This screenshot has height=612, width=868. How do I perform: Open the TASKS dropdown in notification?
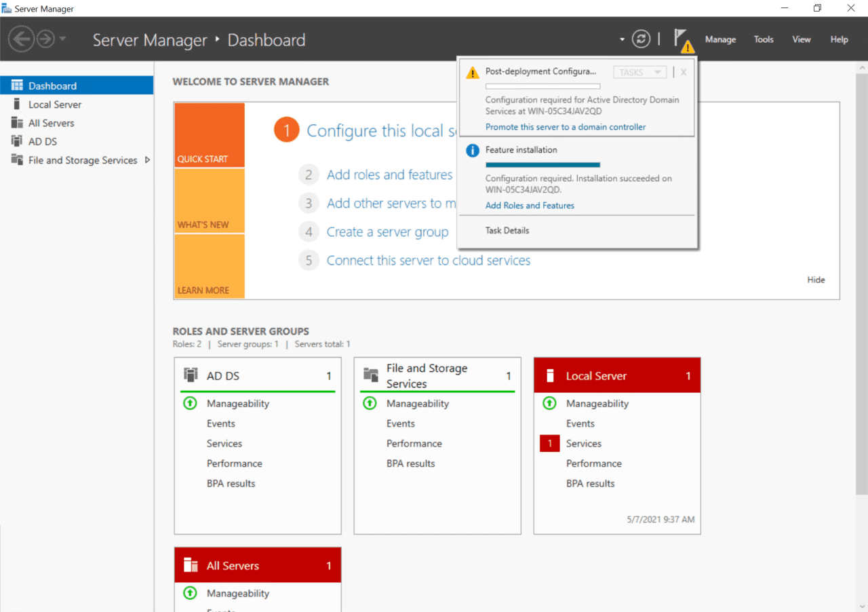(640, 72)
